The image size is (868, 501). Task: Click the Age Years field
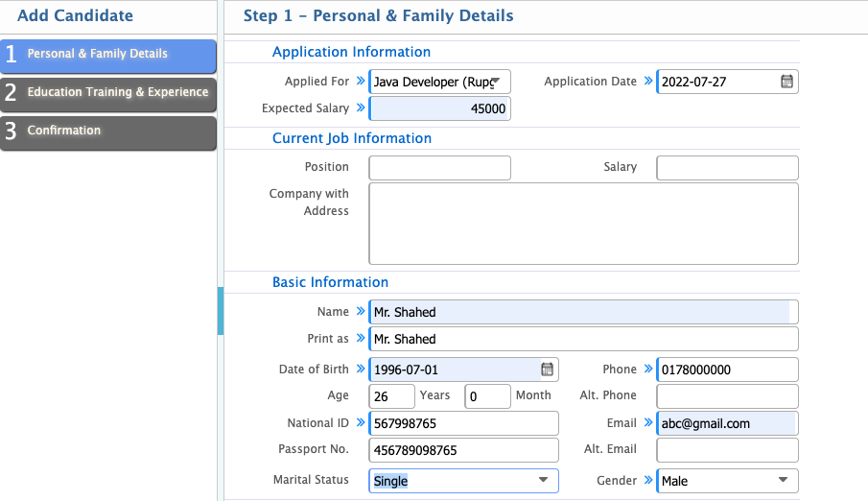(391, 395)
